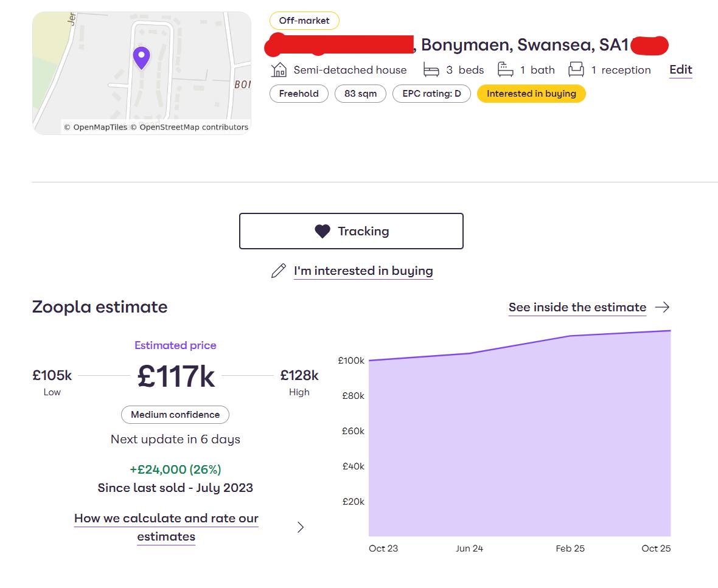Click the heart icon in Tracking button

click(322, 231)
